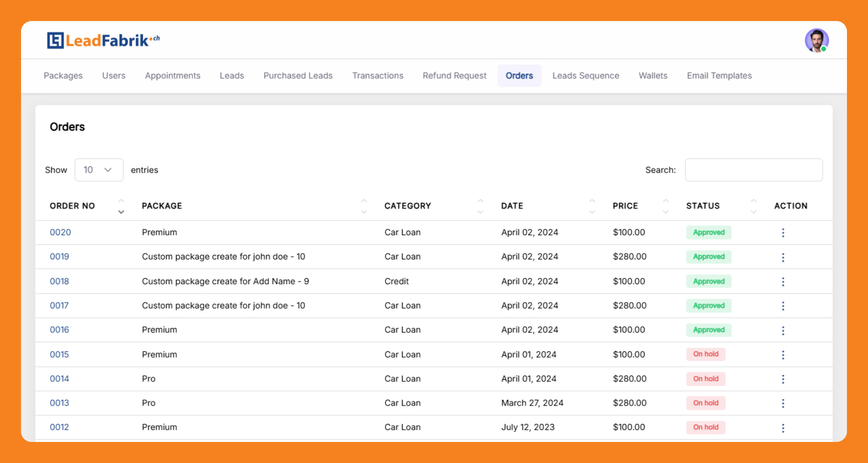Viewport: 868px width, 463px height.
Task: Switch to the Refund Request tab
Action: 455,76
